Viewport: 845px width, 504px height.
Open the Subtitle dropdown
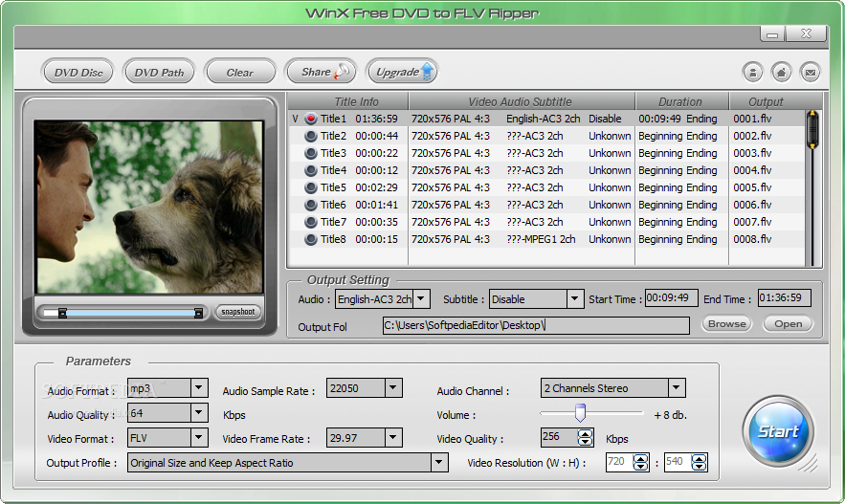pyautogui.click(x=575, y=298)
